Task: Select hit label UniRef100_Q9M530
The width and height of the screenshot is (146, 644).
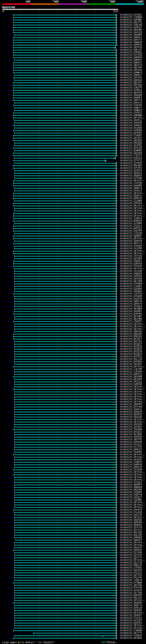Action: pos(131,60)
